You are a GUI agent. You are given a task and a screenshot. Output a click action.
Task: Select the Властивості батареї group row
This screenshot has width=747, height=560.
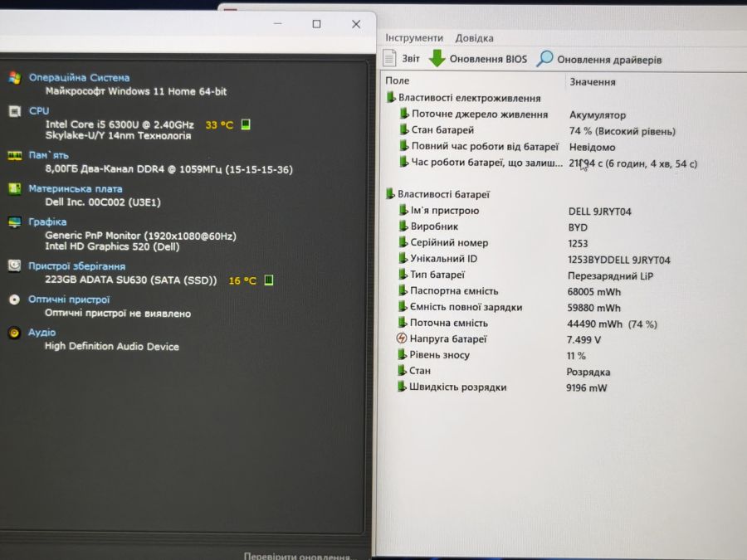[437, 194]
